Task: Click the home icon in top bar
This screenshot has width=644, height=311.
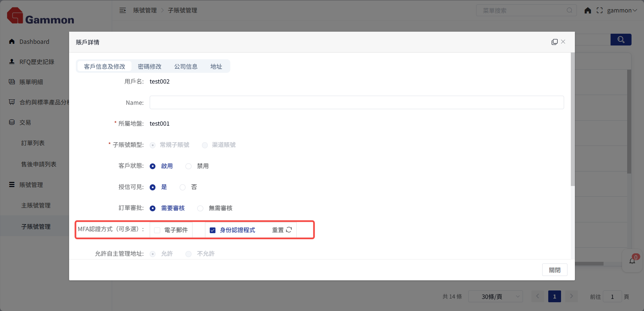Action: tap(588, 10)
